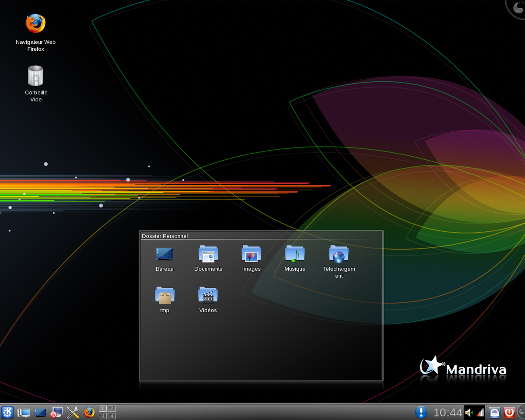
Task: Click the Dossier Personnel title label
Action: click(x=164, y=236)
